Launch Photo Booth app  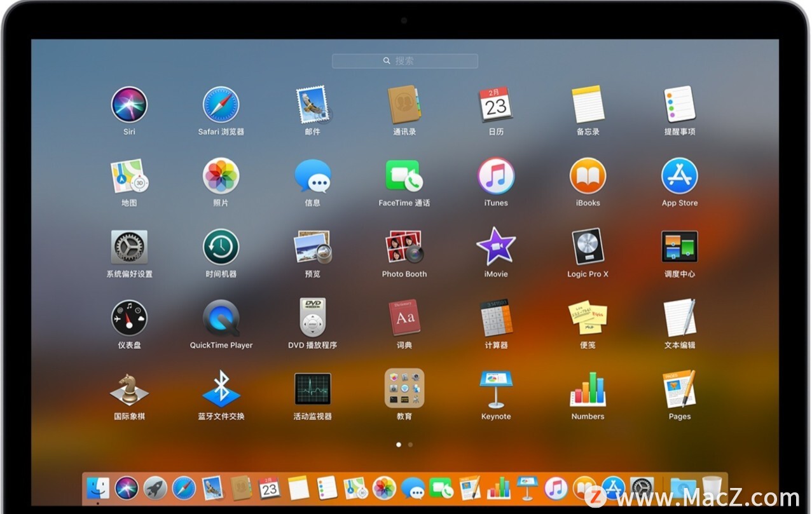point(404,247)
